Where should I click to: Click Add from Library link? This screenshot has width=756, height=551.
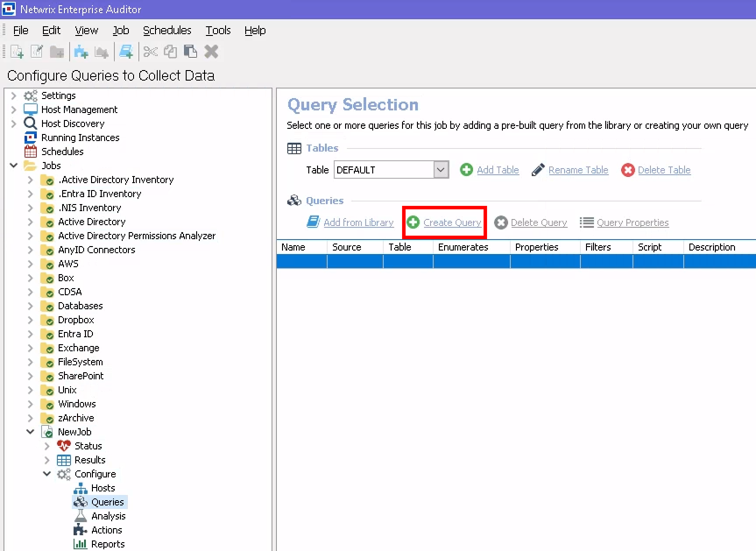tap(358, 223)
